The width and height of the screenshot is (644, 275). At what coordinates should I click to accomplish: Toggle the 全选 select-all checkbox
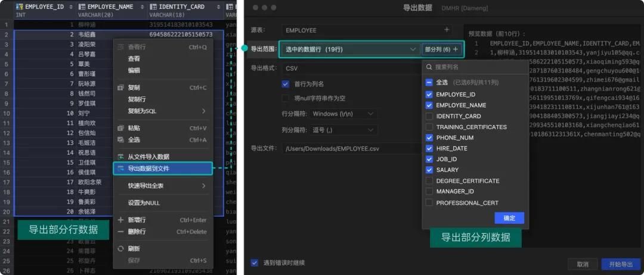coord(429,82)
